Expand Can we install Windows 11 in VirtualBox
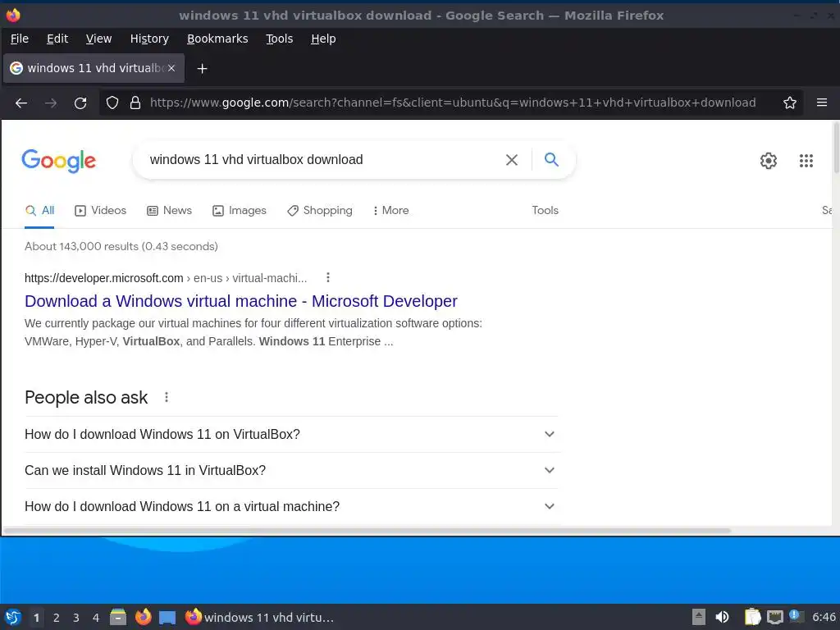Screen dimensions: 840x630 [290, 470]
